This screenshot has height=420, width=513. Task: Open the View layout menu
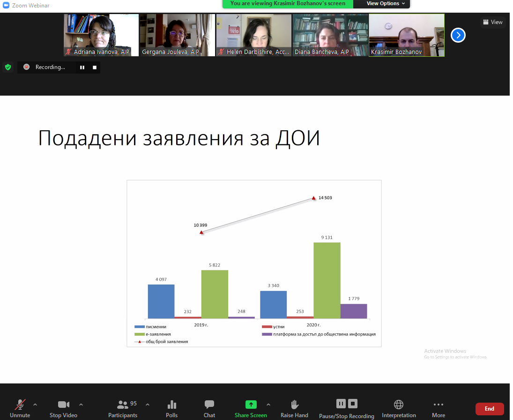coord(492,22)
